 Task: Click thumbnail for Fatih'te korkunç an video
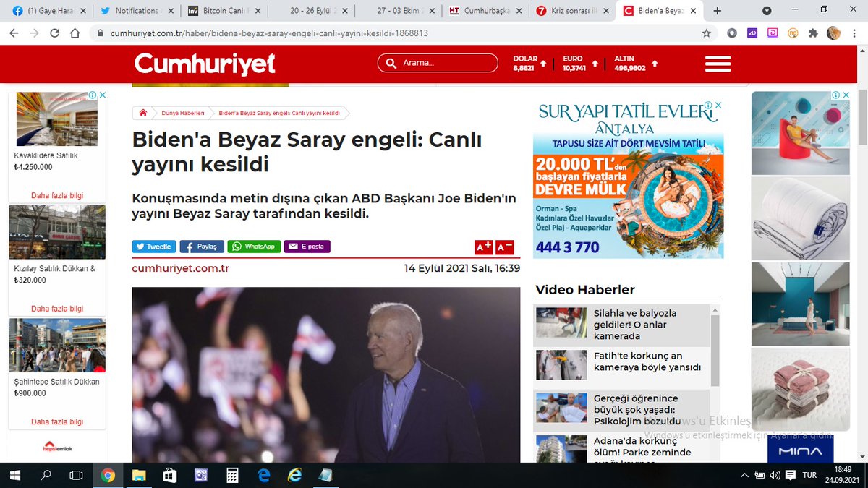[x=561, y=365]
